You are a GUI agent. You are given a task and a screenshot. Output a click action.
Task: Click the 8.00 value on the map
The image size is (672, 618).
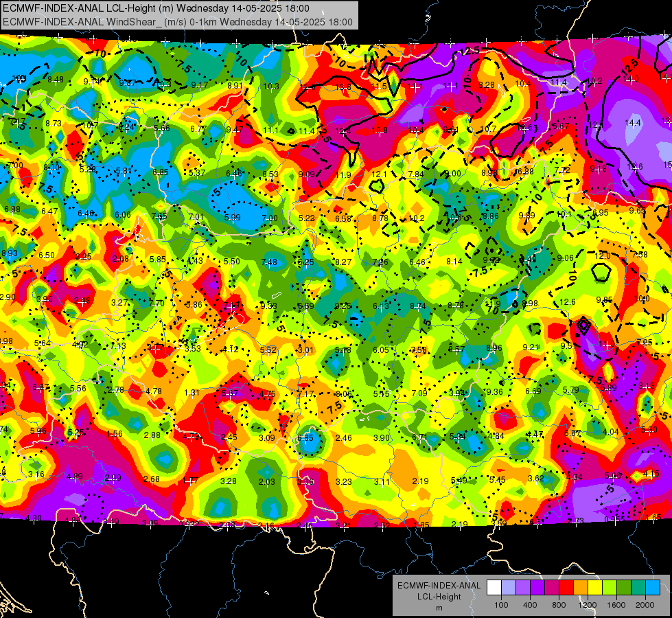52,168
